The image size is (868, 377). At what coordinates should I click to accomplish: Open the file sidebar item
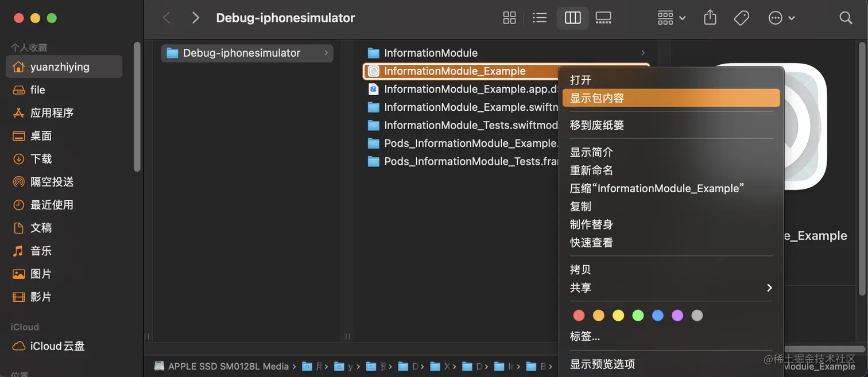(64, 90)
